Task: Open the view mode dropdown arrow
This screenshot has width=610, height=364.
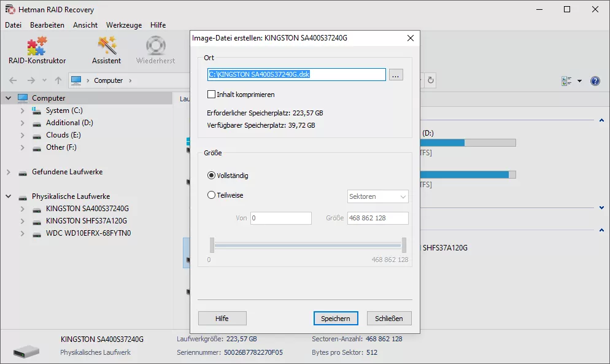Action: click(580, 81)
